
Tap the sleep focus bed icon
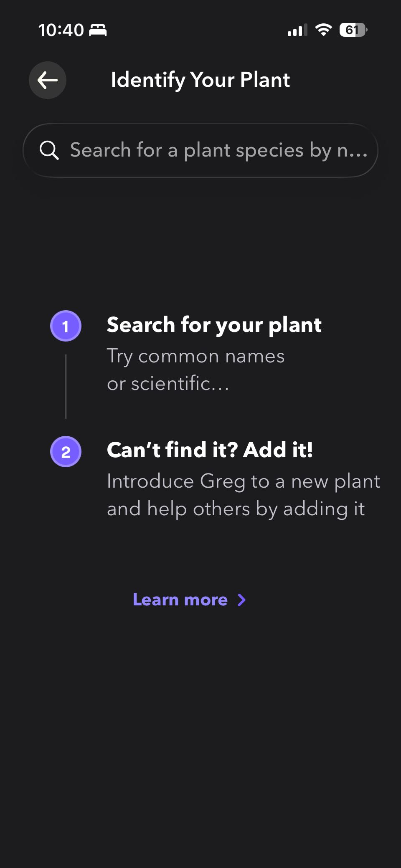98,30
